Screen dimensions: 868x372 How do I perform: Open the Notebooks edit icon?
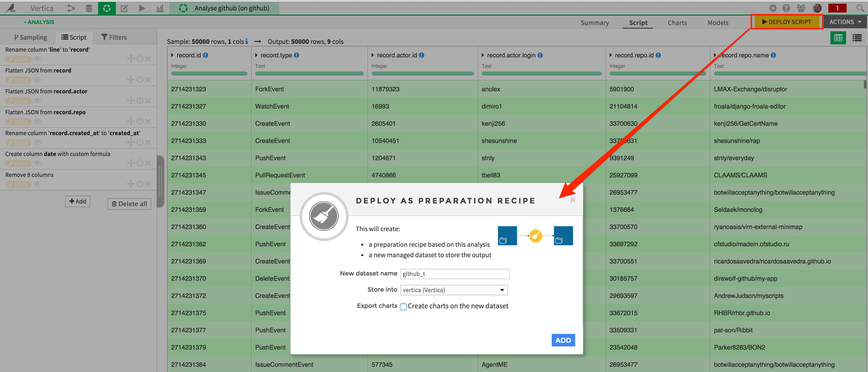click(x=124, y=8)
